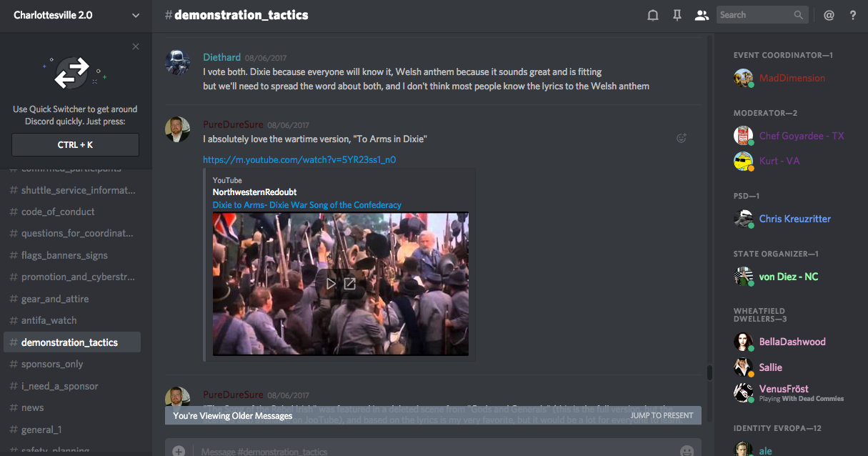The image size is (868, 456).
Task: Dismiss the Quick Switcher tip
Action: click(x=136, y=47)
